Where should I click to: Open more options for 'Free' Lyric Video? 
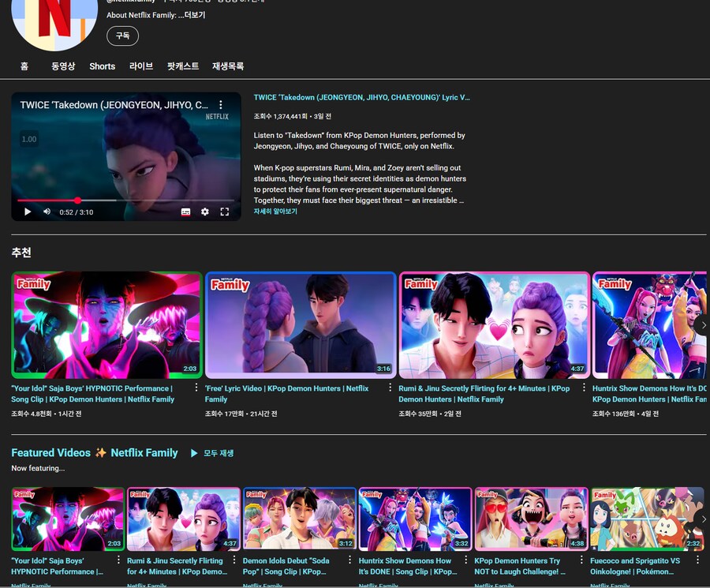[390, 388]
